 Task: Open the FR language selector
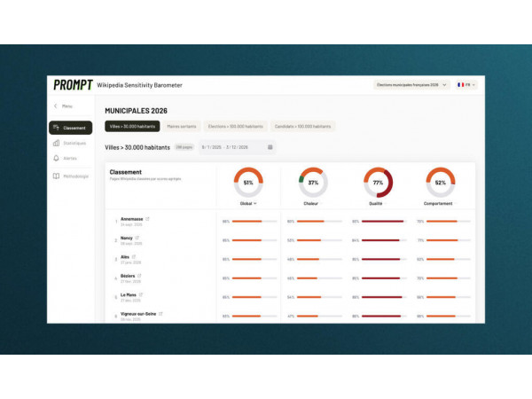pyautogui.click(x=465, y=85)
